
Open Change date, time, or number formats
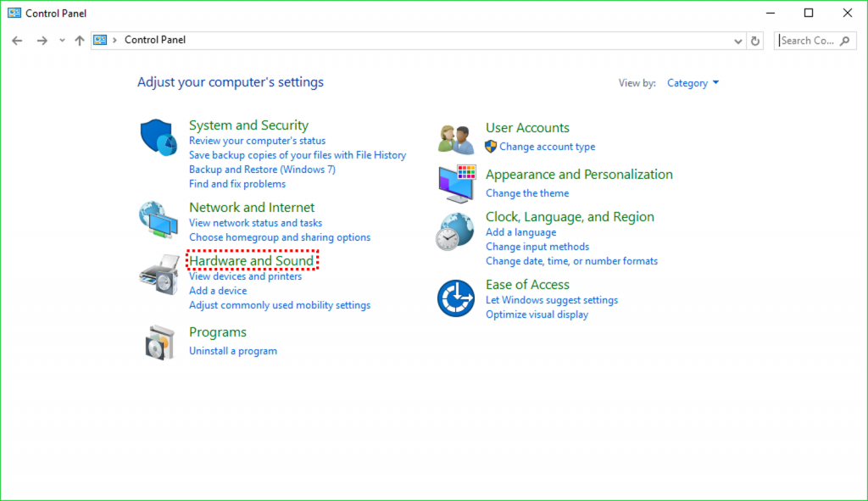[571, 261]
